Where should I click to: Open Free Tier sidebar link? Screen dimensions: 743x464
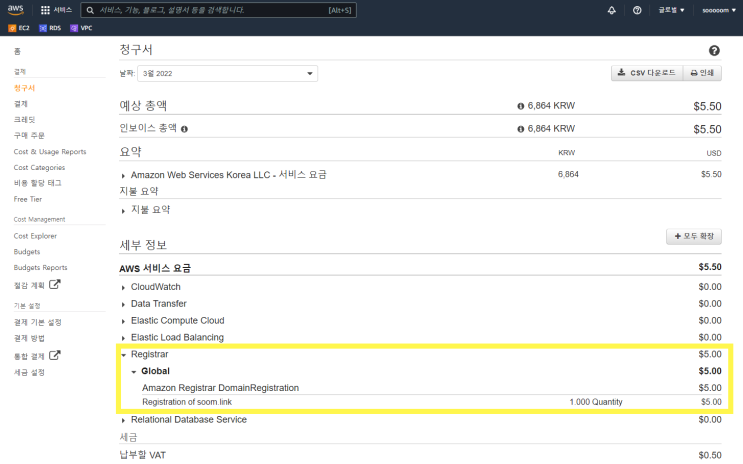27,199
